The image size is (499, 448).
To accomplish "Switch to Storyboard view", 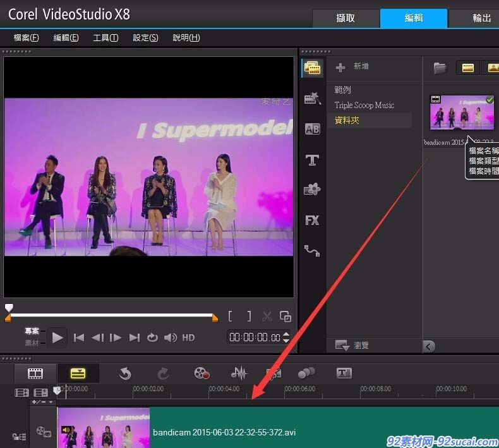I will pos(35,373).
